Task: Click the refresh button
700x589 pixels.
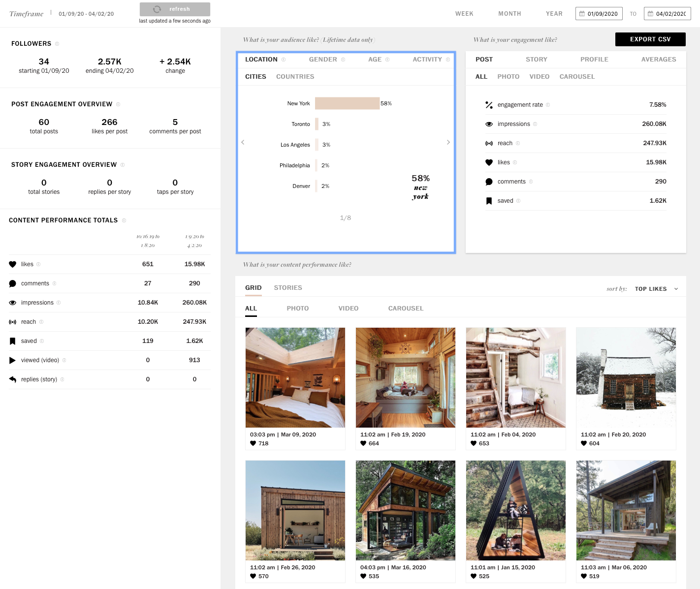Action: [175, 9]
